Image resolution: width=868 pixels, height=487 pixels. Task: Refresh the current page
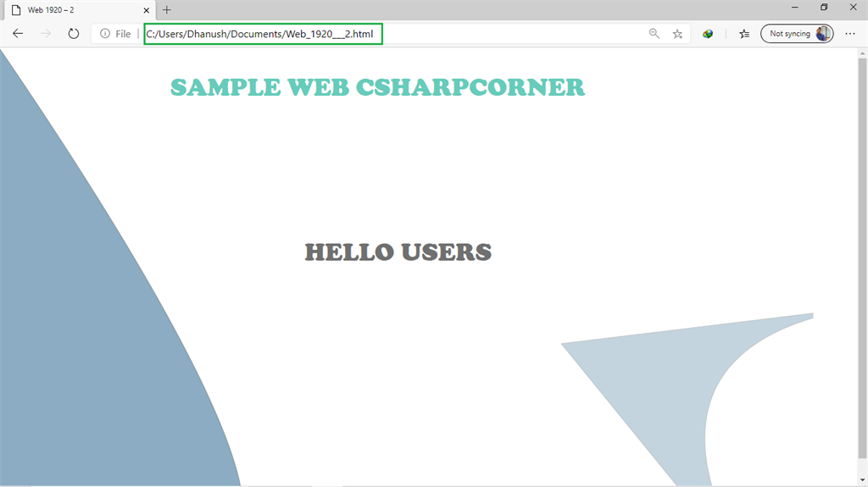pyautogui.click(x=73, y=34)
